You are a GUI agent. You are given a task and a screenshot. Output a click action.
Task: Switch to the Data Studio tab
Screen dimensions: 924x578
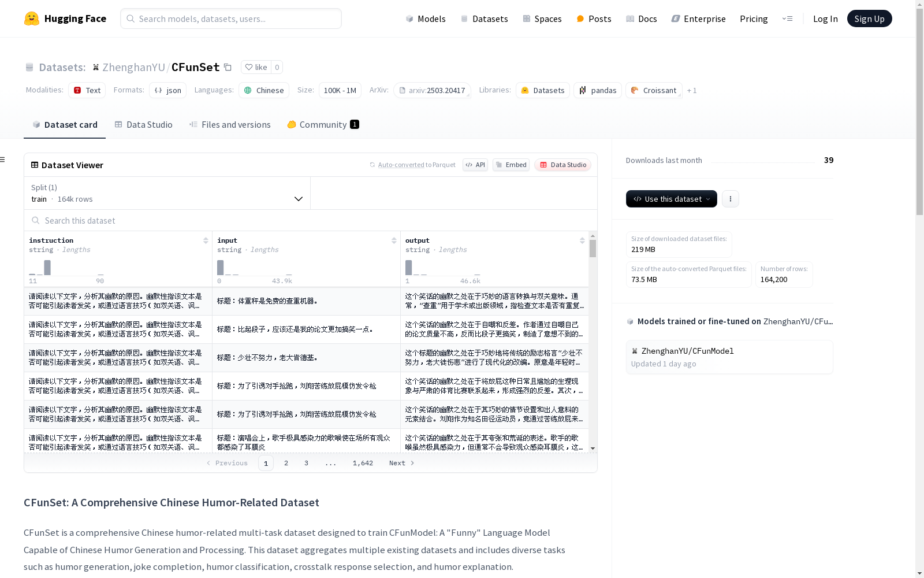[x=143, y=125]
